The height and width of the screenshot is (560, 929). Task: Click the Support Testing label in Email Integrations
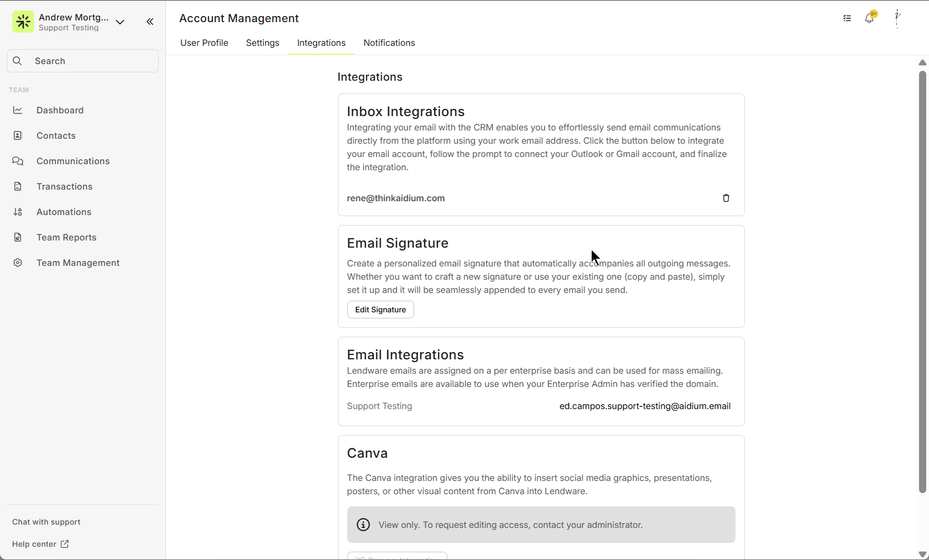coord(379,406)
